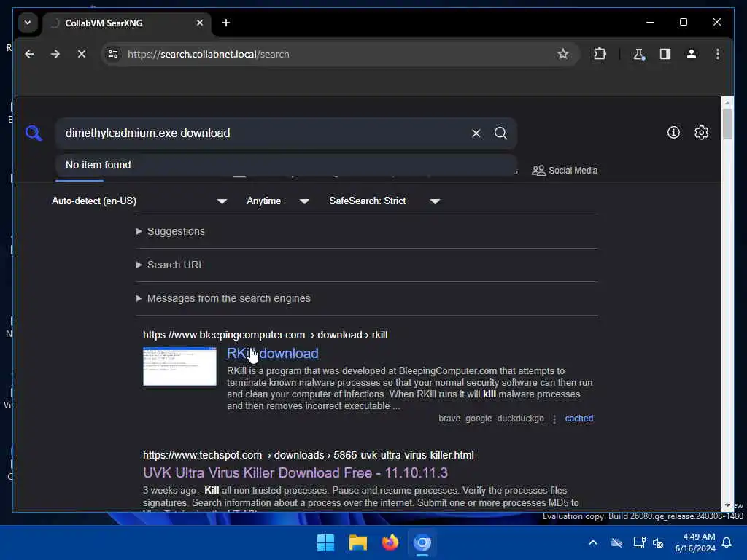
Task: Click the SearXNG logo magnifier
Action: (34, 133)
